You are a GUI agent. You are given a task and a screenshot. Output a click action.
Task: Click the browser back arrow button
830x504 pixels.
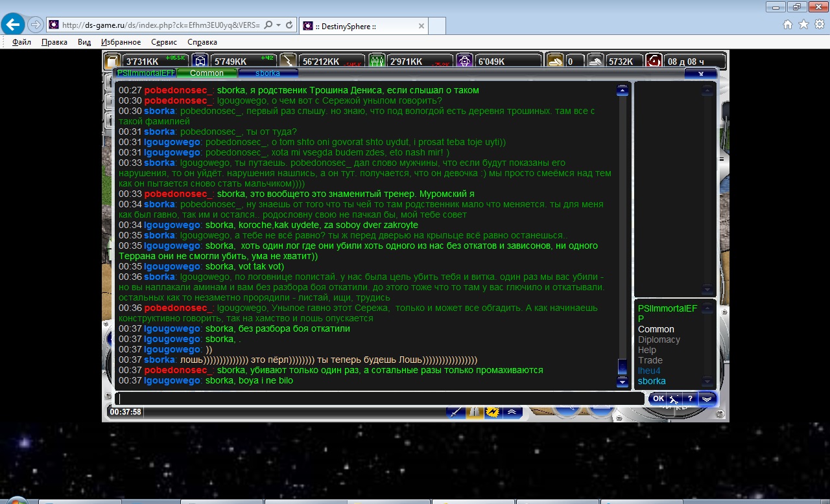coord(13,25)
